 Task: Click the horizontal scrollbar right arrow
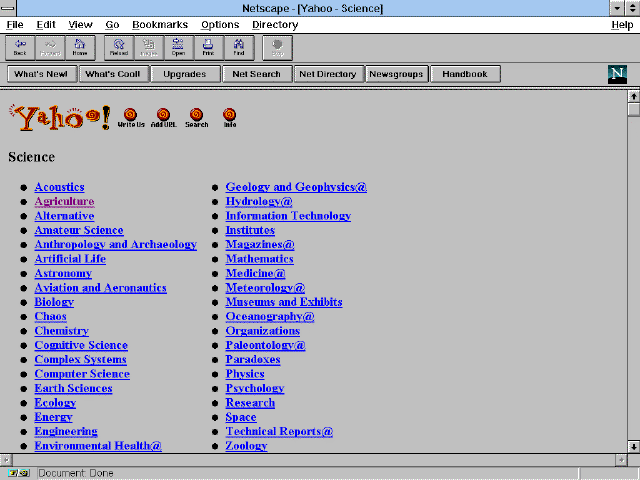[x=621, y=460]
